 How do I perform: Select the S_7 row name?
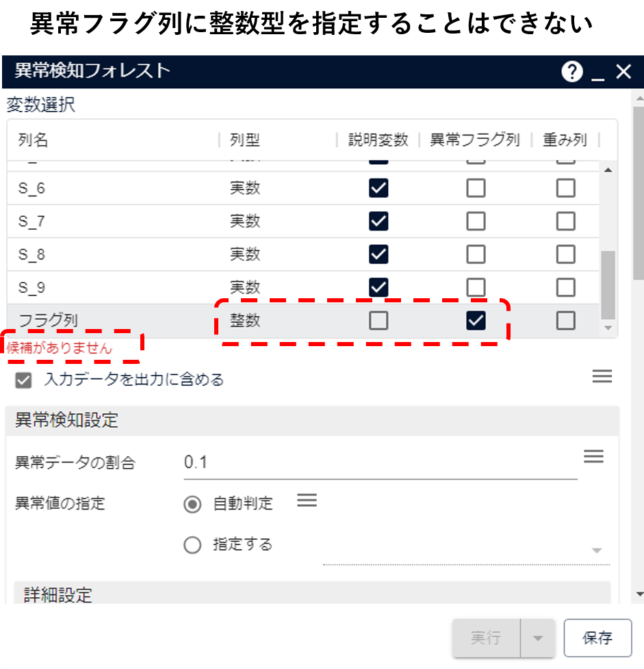tap(31, 222)
